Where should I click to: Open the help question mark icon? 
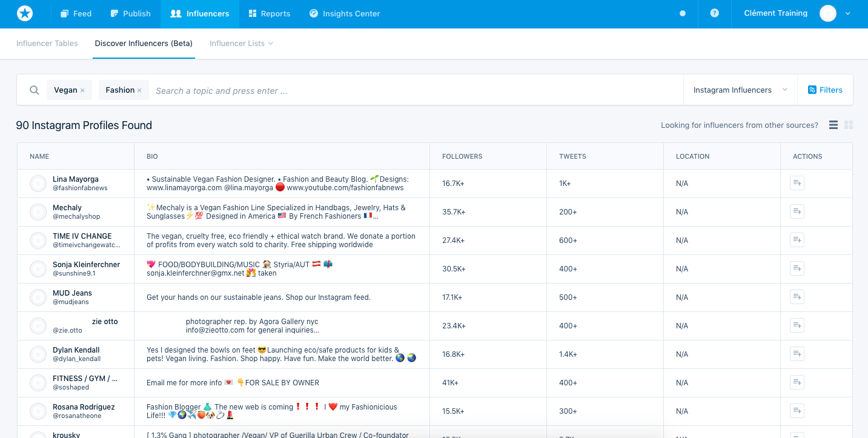tap(715, 13)
